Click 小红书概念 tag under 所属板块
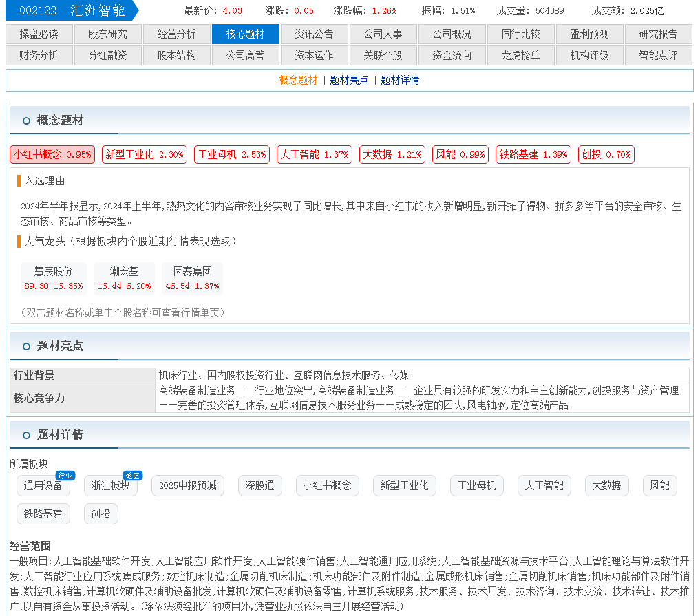700x616 pixels. (328, 486)
